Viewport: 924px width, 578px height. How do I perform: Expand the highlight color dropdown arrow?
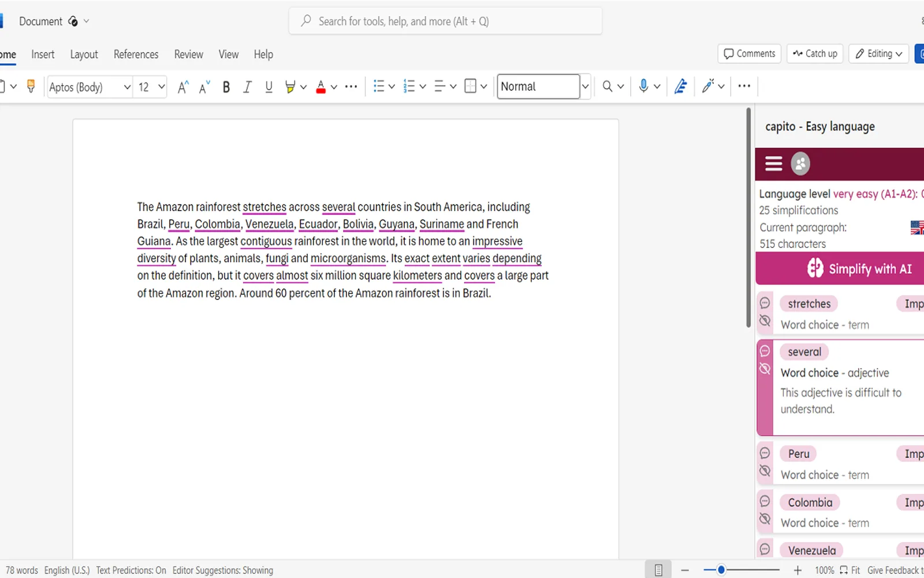click(x=303, y=87)
